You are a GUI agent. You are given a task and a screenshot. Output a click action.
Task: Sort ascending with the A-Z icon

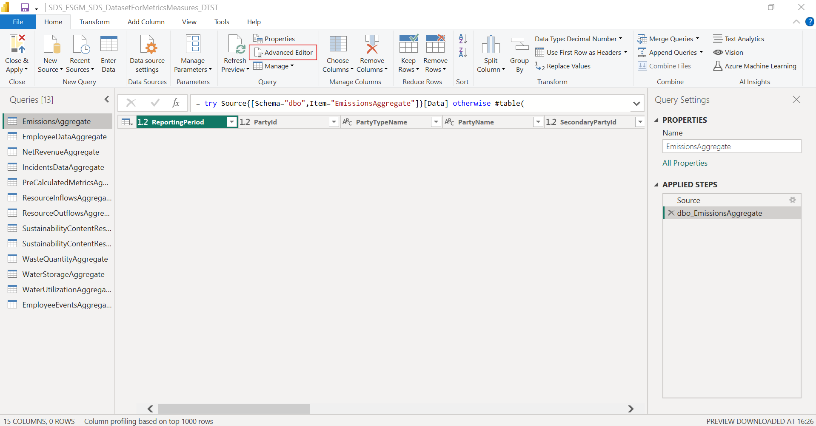(463, 39)
